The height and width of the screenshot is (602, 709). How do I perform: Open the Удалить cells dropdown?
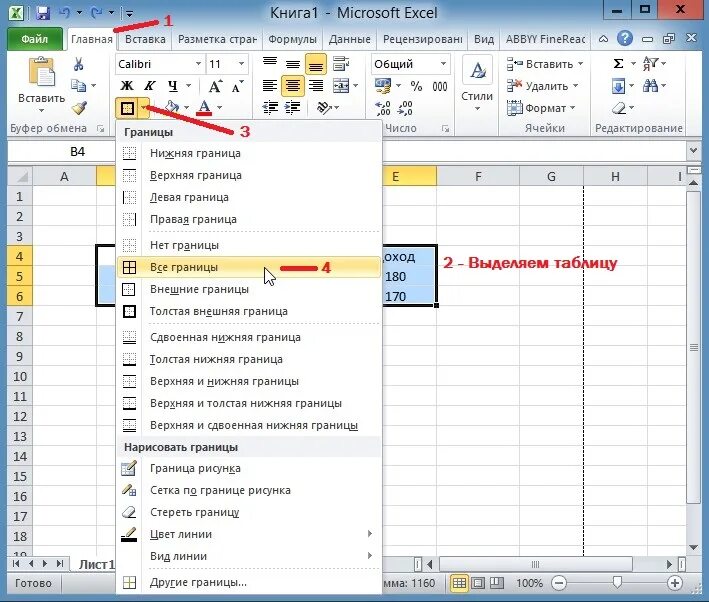point(543,85)
